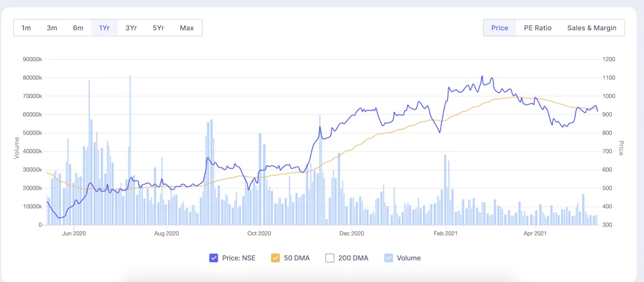Viewport: 644px width, 282px height.
Task: Enable the 200 DMA checkbox
Action: 330,257
